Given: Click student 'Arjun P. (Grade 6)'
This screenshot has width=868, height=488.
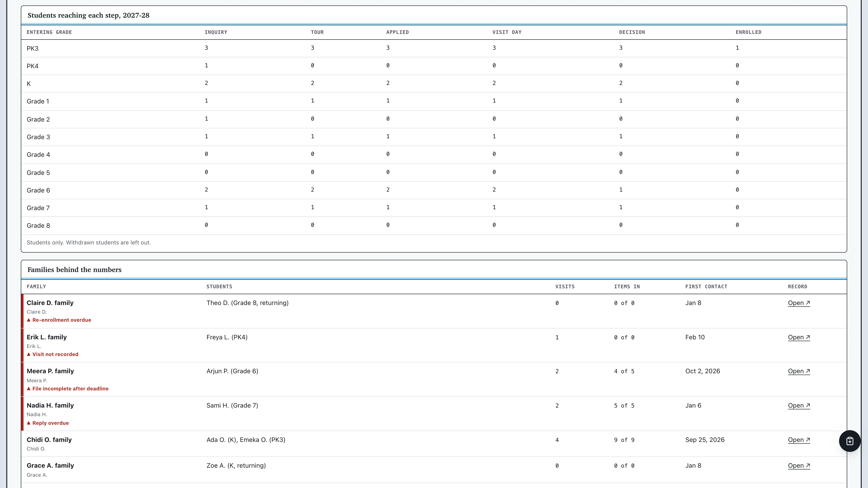Looking at the screenshot, I should pyautogui.click(x=232, y=371).
